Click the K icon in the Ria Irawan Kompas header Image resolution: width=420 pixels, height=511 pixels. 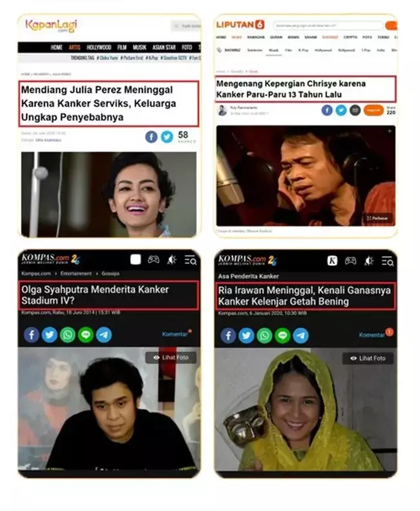pyautogui.click(x=332, y=261)
